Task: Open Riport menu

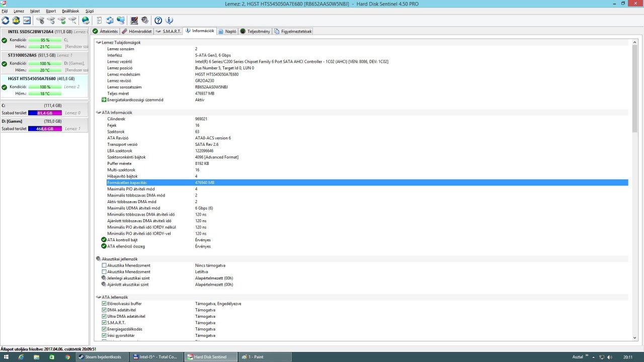Action: tap(51, 11)
